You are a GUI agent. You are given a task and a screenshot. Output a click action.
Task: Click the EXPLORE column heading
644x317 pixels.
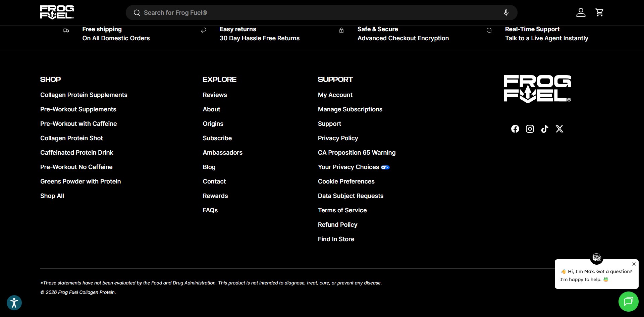220,80
